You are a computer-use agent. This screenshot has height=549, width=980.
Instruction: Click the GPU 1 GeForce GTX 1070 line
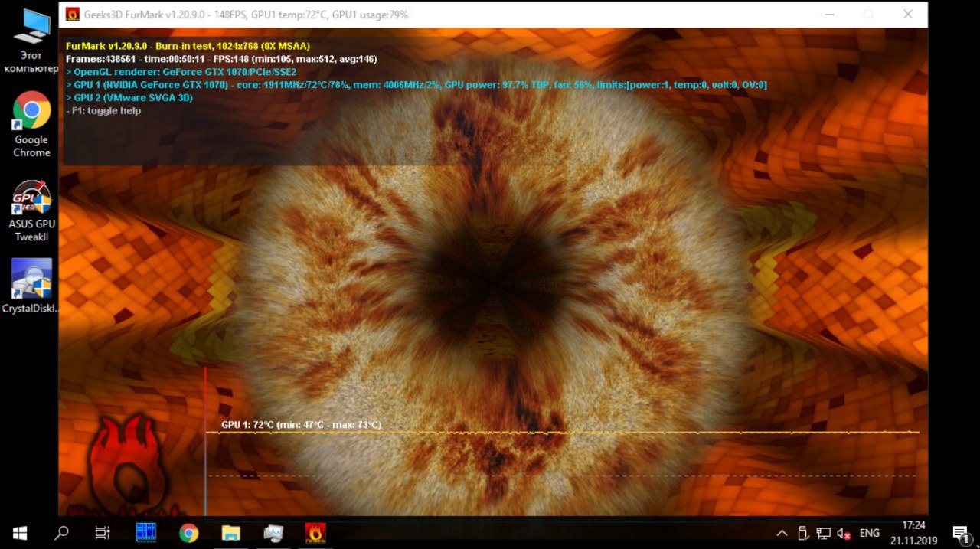click(x=416, y=85)
